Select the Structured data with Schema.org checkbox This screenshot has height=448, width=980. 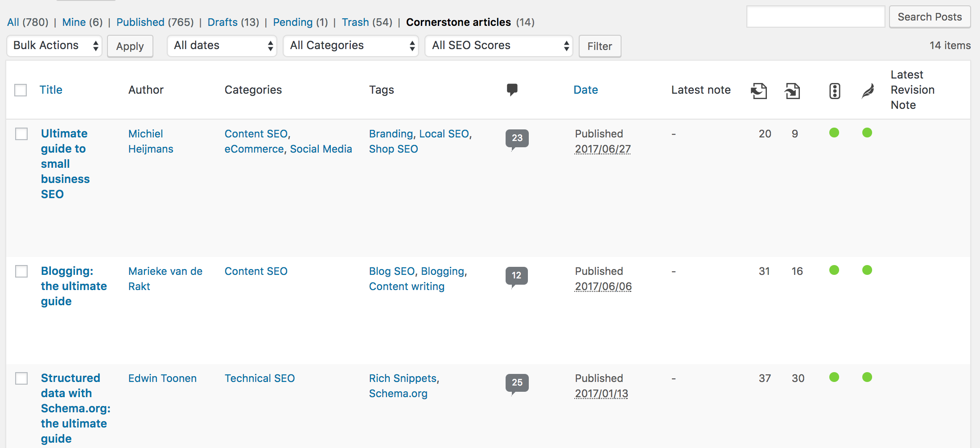pos(21,379)
